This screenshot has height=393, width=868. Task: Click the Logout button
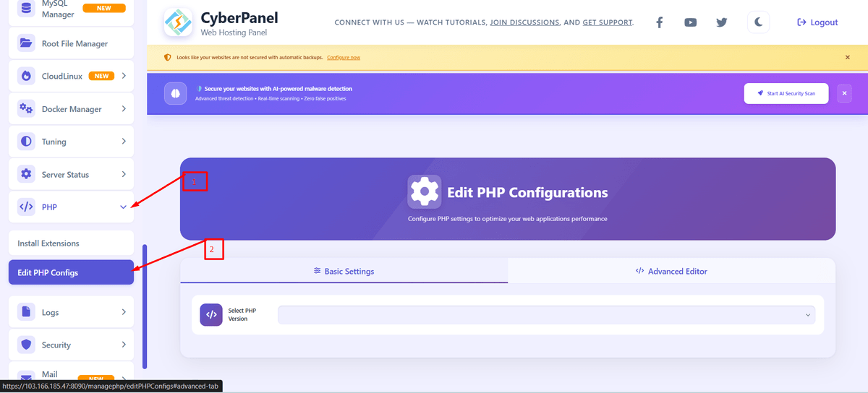817,22
